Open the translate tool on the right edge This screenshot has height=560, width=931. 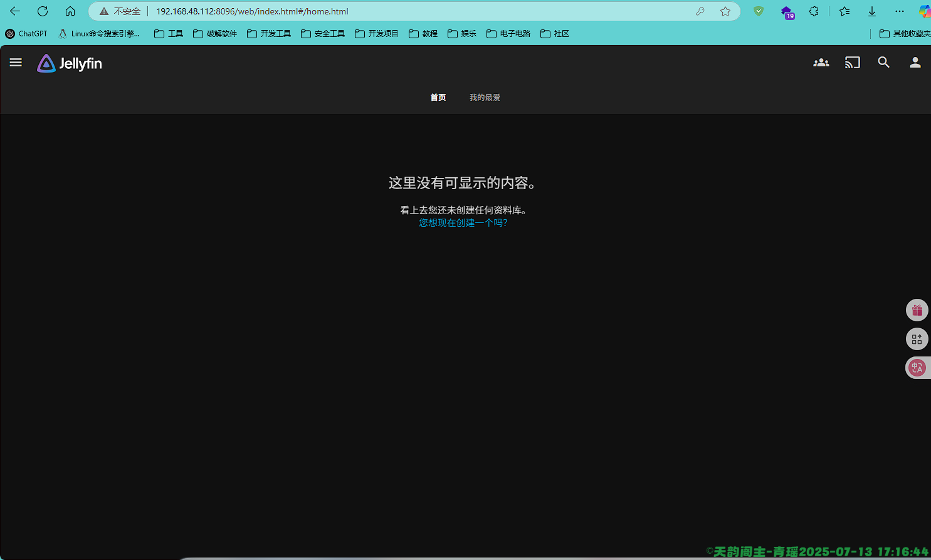pyautogui.click(x=917, y=368)
